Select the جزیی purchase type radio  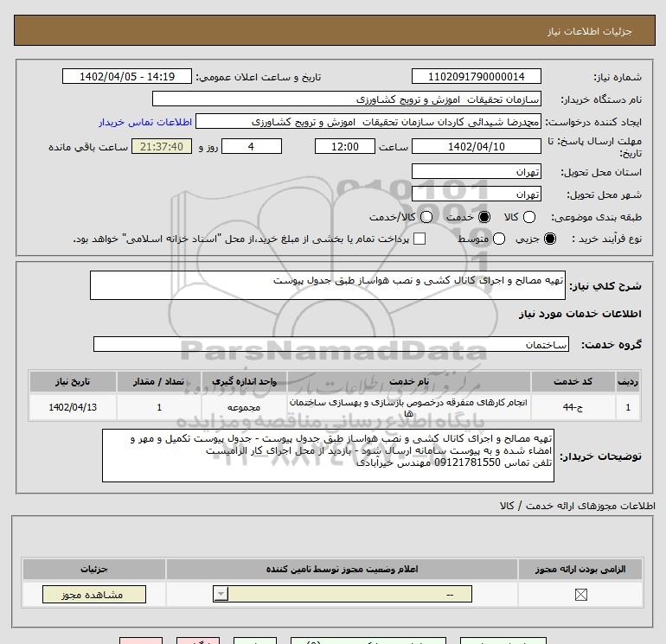point(549,239)
